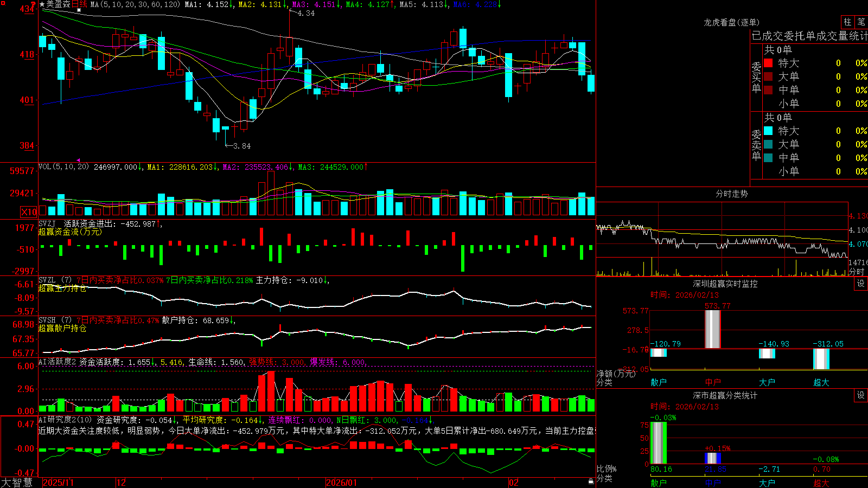Click the MA(5,10,20,30,60,120) indicator parameters
This screenshot has width=868, height=488.
[135, 4]
